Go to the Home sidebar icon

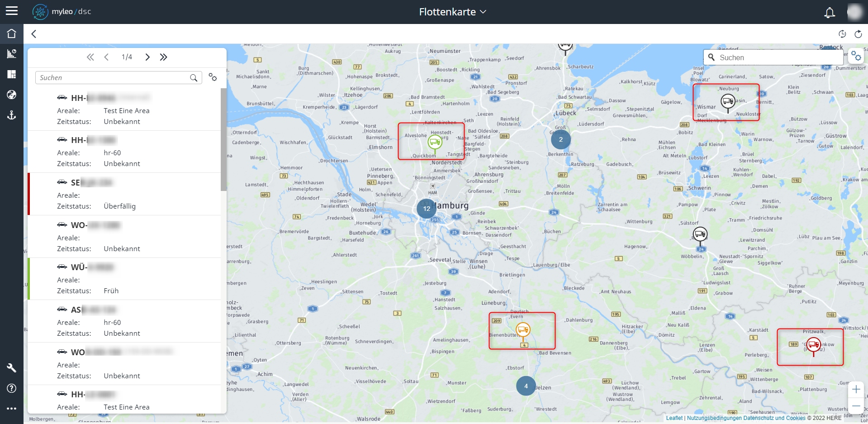pos(12,33)
